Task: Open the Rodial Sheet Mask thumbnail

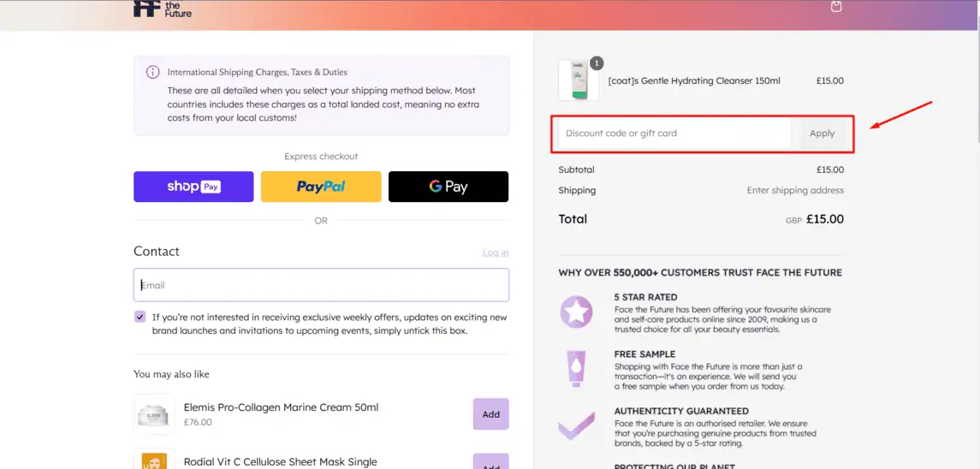Action: tap(154, 460)
